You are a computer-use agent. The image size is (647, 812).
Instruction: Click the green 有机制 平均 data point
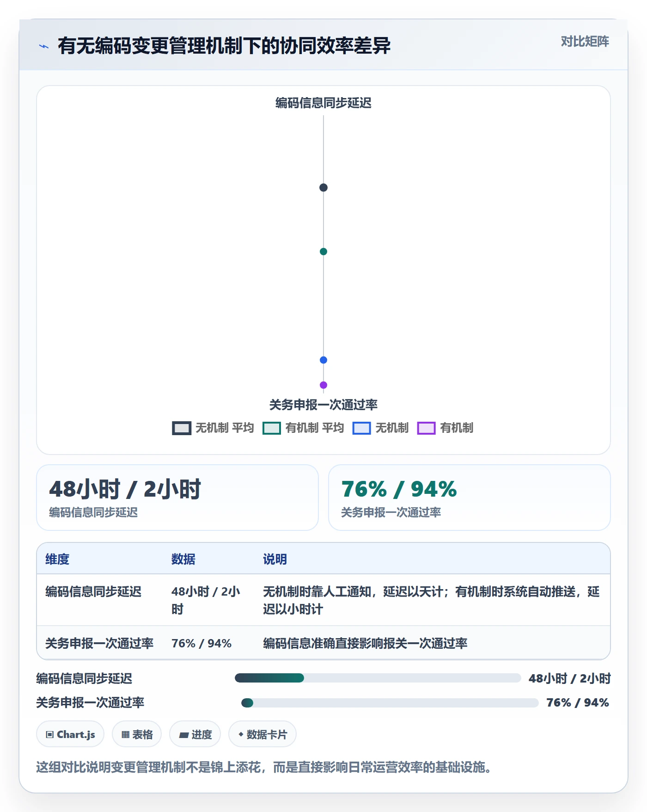click(x=323, y=252)
